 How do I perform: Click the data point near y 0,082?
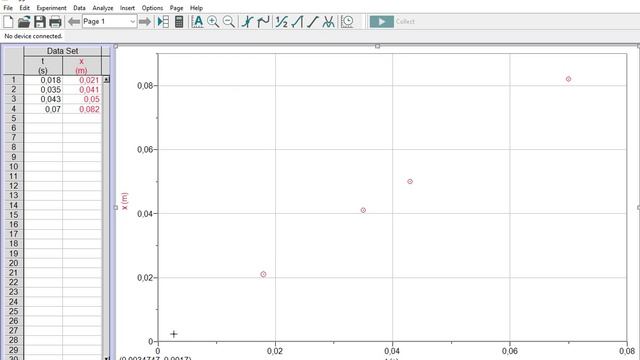[x=568, y=79]
